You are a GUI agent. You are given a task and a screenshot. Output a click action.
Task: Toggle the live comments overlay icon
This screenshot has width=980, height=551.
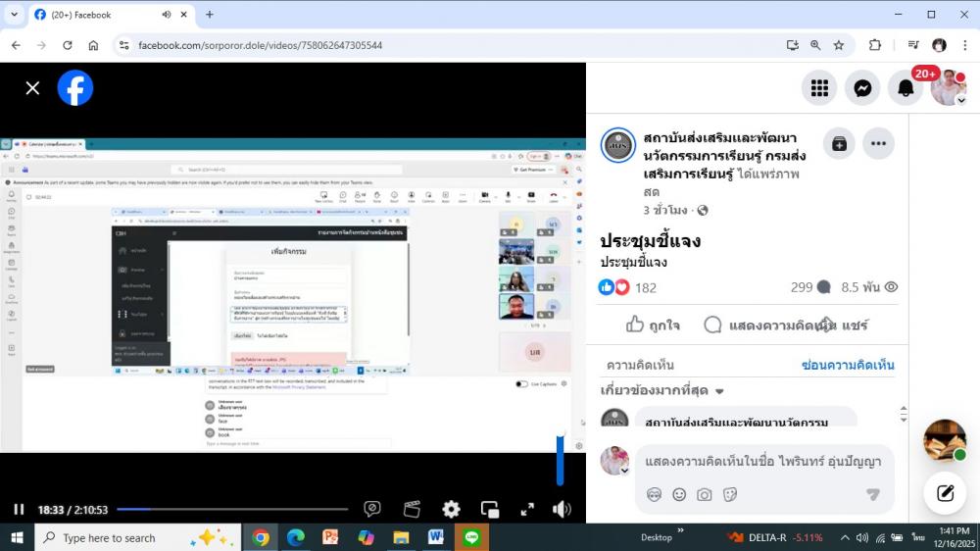(372, 509)
